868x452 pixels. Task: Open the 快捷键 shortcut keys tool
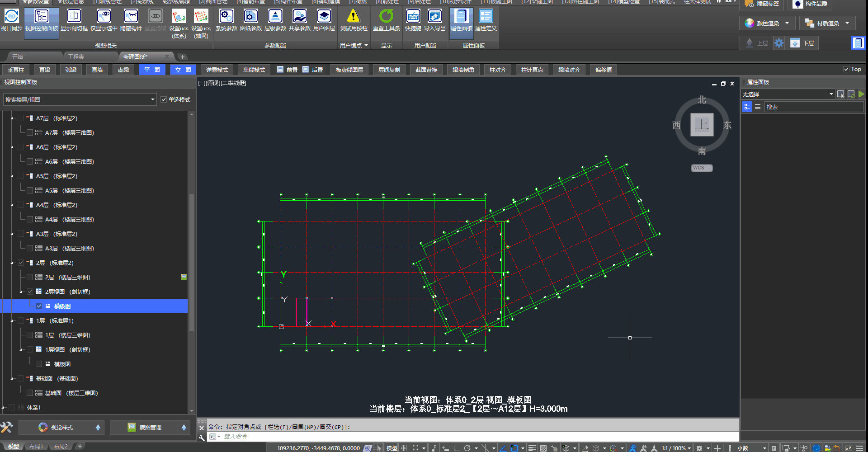(413, 17)
